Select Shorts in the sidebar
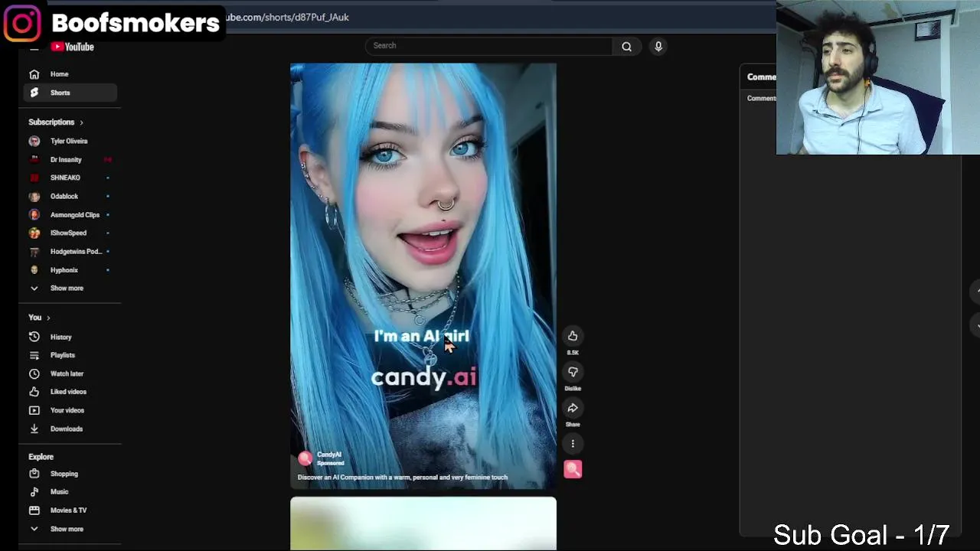 (70, 93)
